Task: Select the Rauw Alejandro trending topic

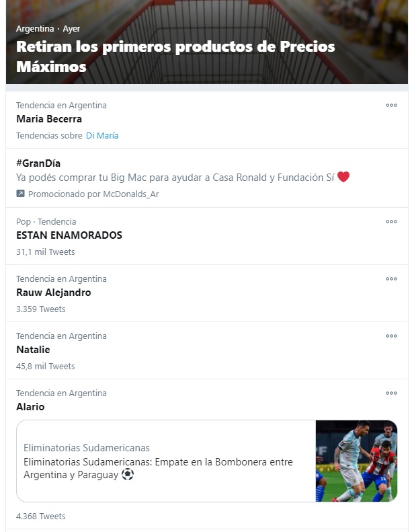Action: click(54, 293)
